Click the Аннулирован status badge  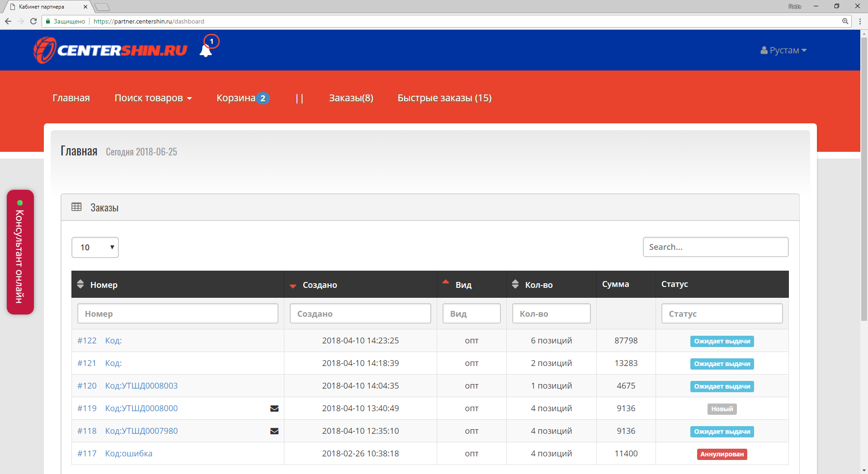click(722, 454)
